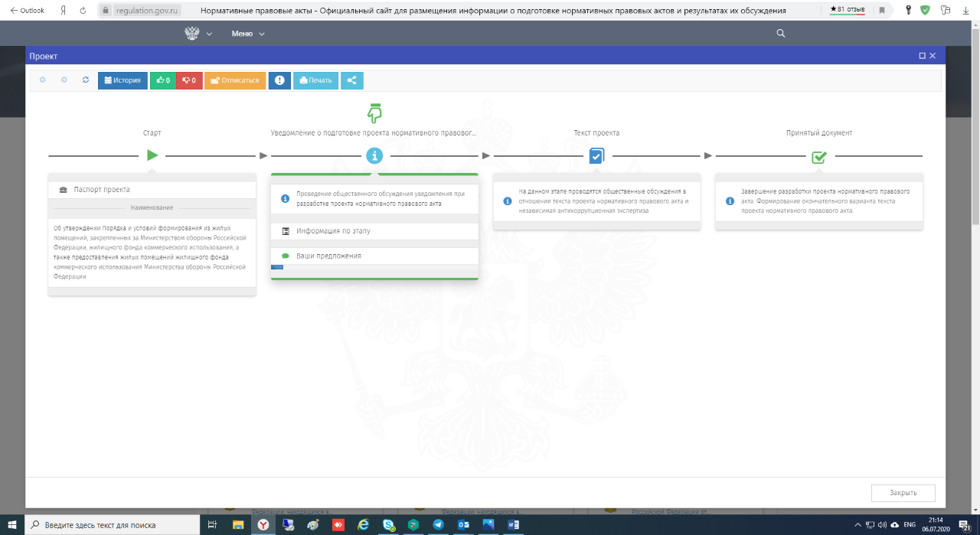Click the share icon button
980x535 pixels.
click(352, 80)
